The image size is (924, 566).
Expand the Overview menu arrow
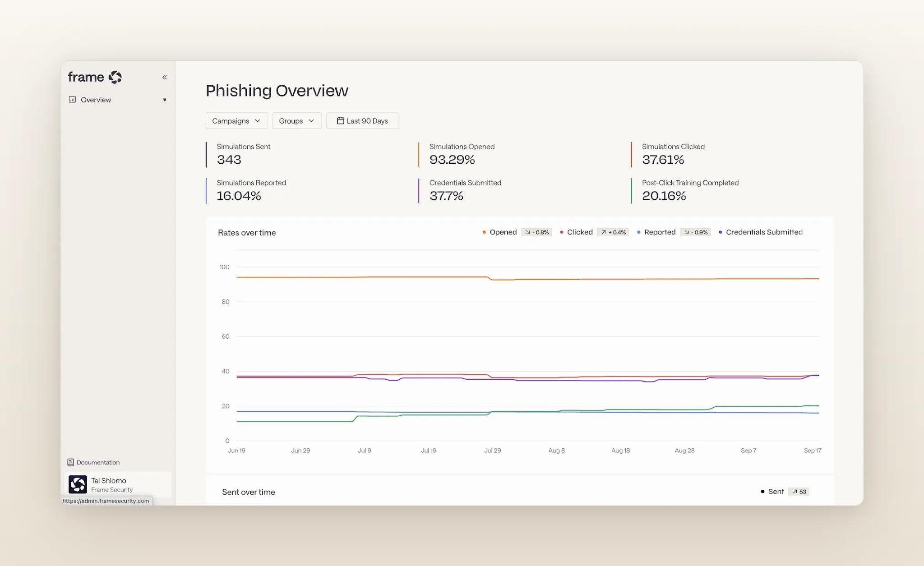pos(165,100)
